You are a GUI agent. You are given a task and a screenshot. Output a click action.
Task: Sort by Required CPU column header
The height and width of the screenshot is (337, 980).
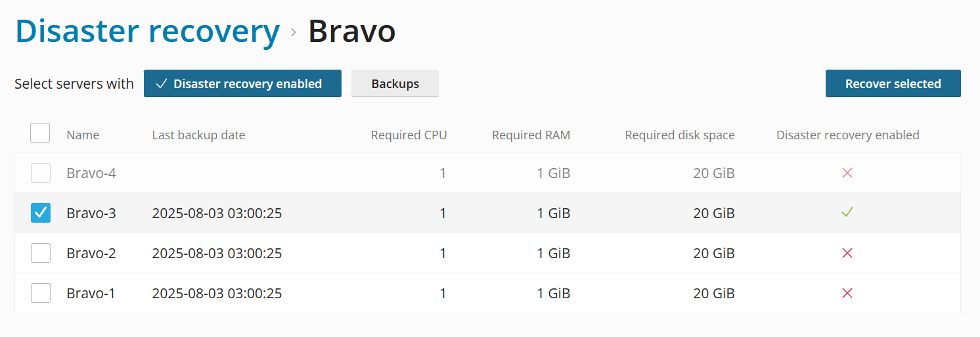point(409,135)
